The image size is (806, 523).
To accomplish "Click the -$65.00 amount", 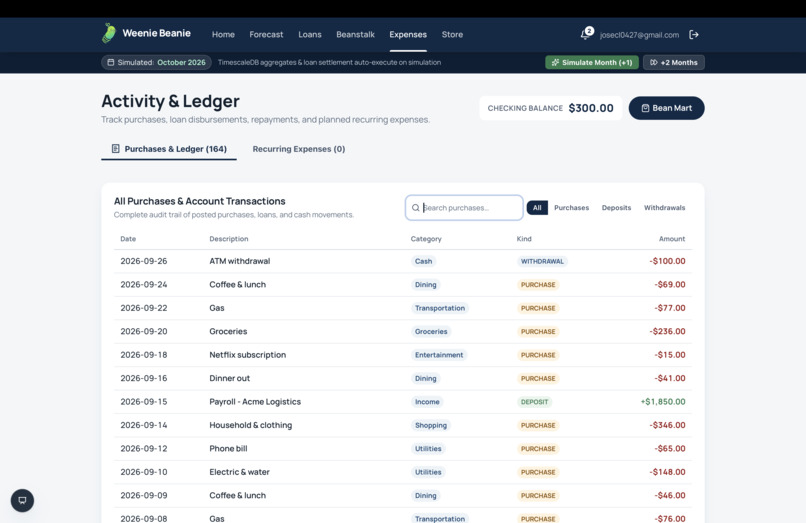I will (670, 448).
